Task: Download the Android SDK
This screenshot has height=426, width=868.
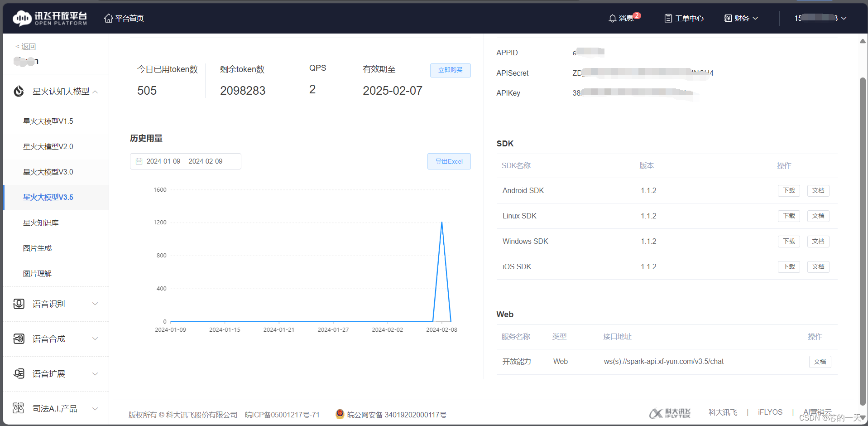Action: 789,191
